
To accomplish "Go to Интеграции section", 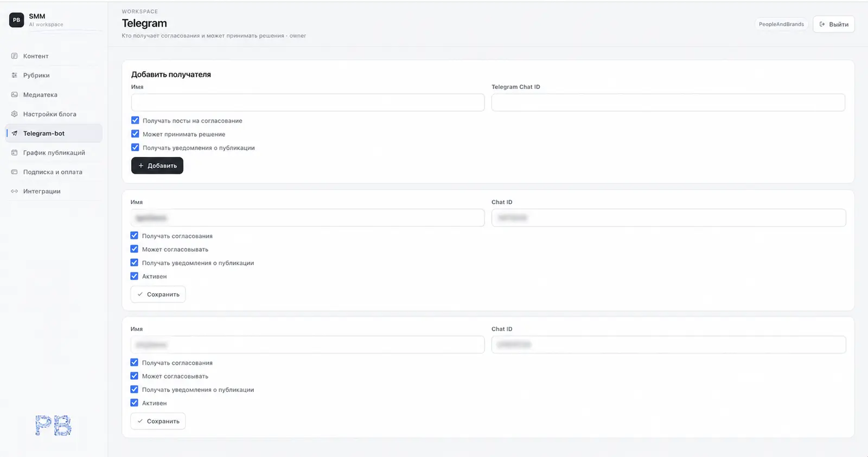I will (54, 191).
